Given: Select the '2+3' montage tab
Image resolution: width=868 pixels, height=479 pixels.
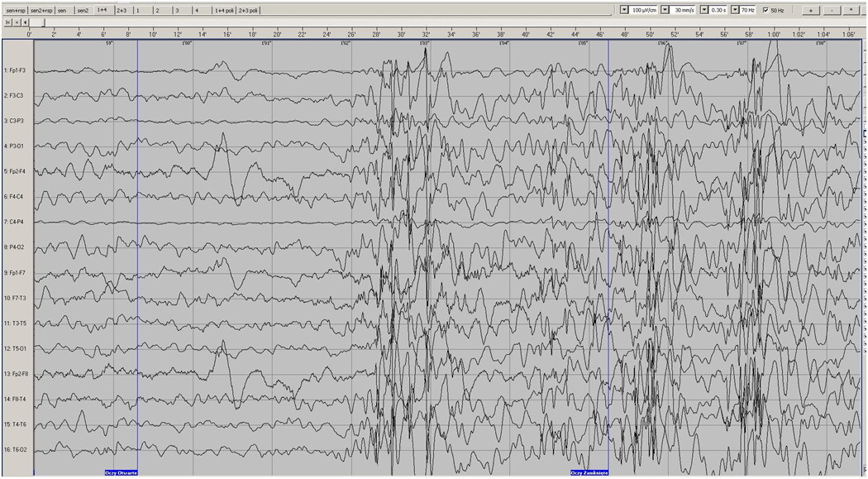Looking at the screenshot, I should click(123, 11).
